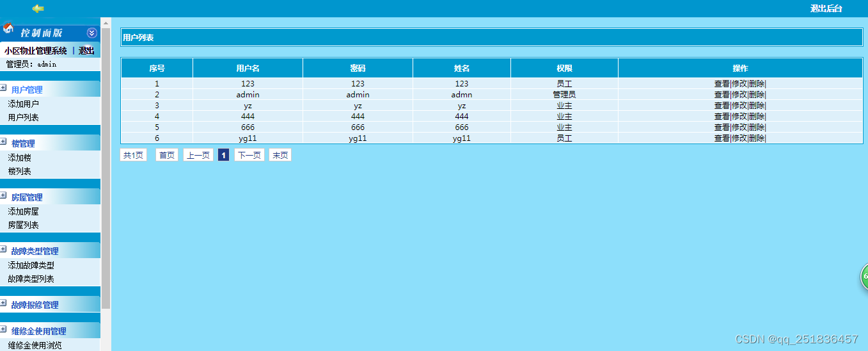Click 查看 for user yg11
868x351 pixels.
722,138
